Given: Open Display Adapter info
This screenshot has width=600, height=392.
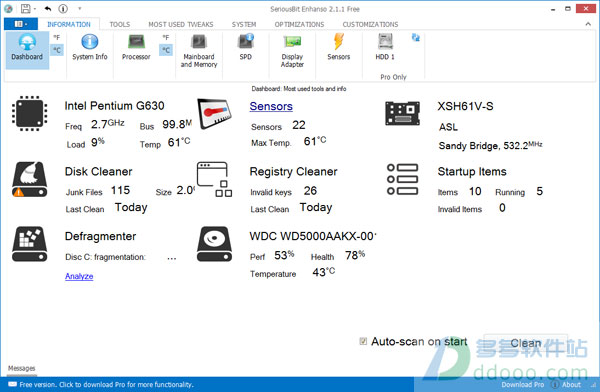Looking at the screenshot, I should click(292, 51).
